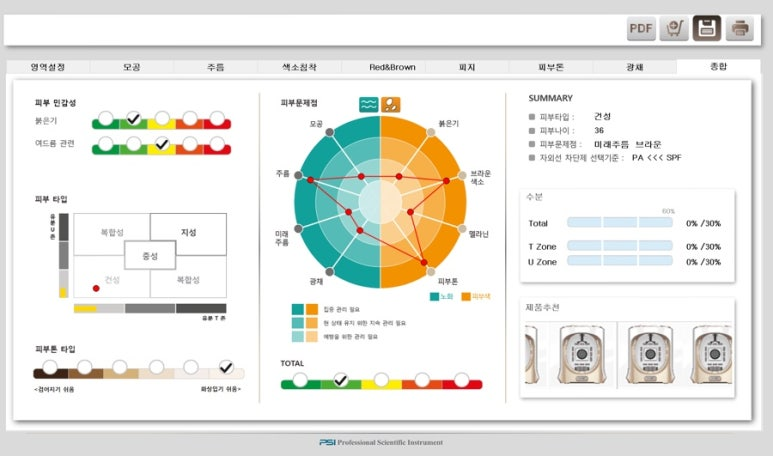Export the report with the PDF button
Viewport: 773px width, 456px height.
point(641,28)
